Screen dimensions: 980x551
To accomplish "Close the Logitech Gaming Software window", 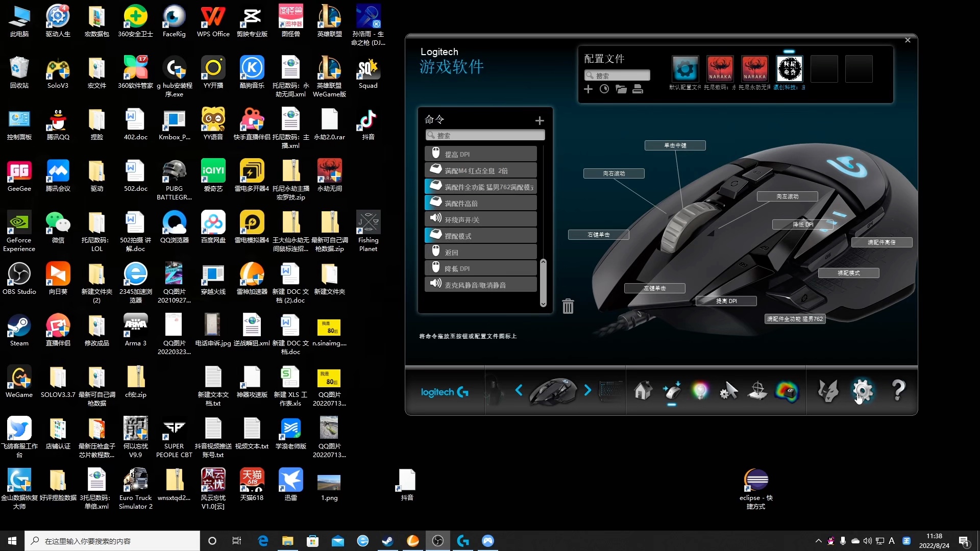I will point(908,40).
